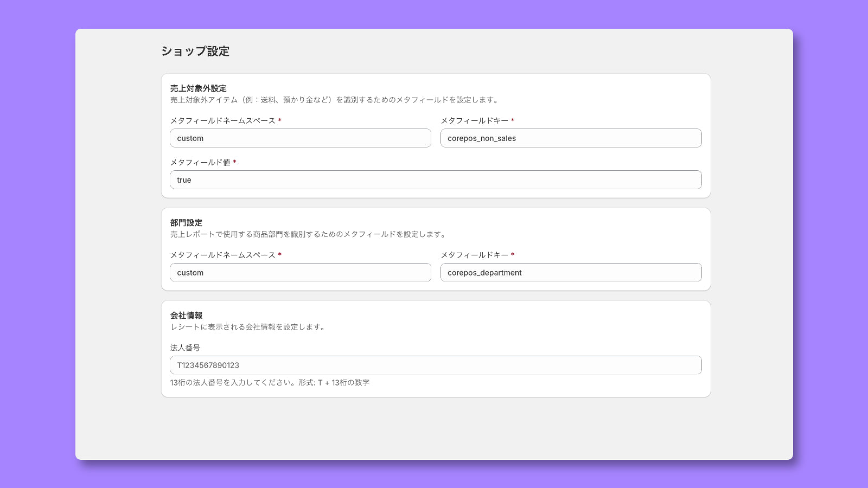Click the custom namespace field under 売上対象外設定

pos(300,138)
